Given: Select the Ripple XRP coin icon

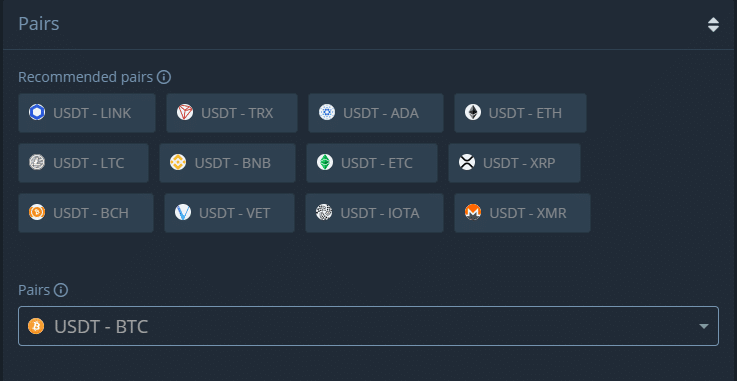Looking at the screenshot, I should [x=467, y=163].
